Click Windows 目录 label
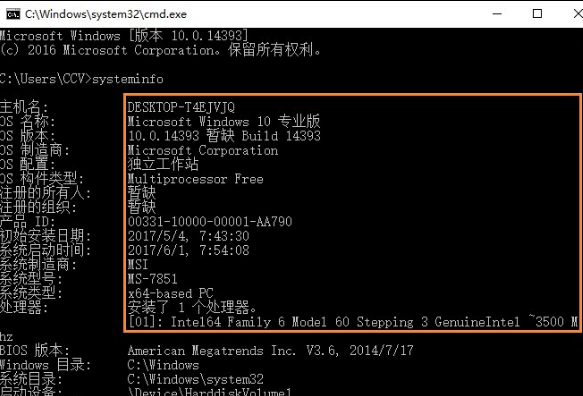Viewport: 583px width, 396px height. [45, 365]
